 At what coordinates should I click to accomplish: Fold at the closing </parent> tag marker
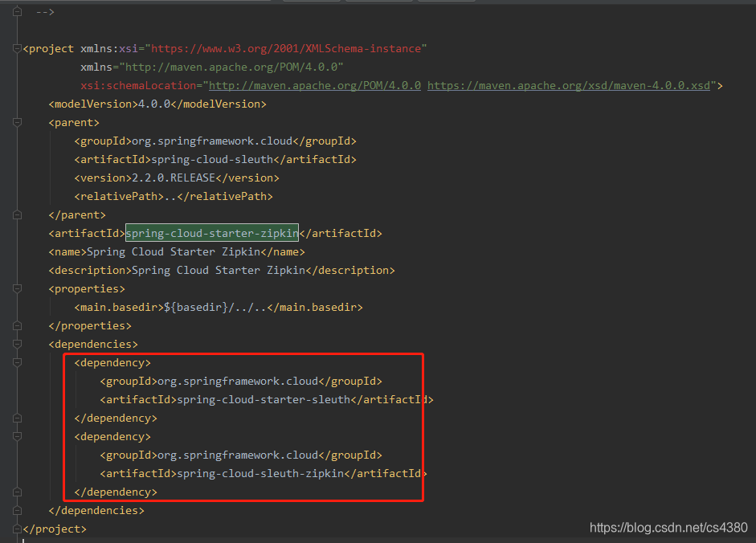(x=18, y=215)
